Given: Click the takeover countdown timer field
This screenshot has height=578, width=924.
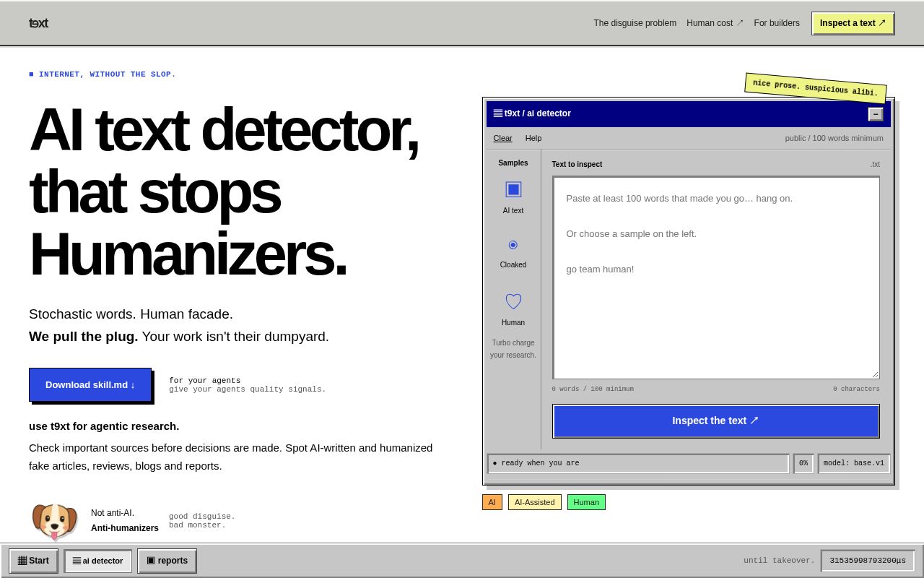Looking at the screenshot, I should [x=868, y=561].
